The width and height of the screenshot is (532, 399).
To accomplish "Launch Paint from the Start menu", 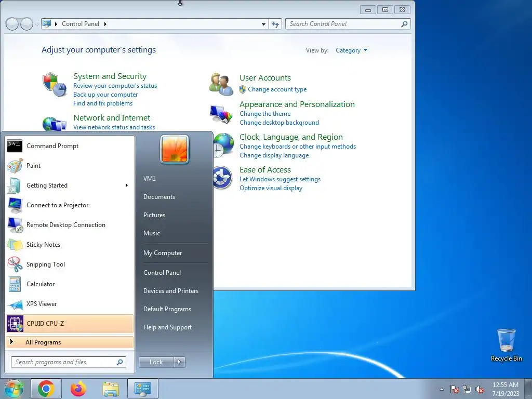I will pos(70,166).
